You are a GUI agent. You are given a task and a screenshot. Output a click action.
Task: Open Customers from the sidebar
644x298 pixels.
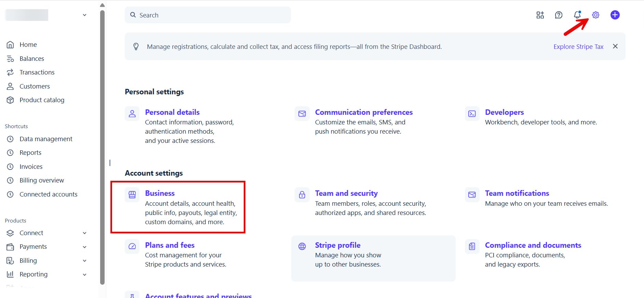click(35, 86)
